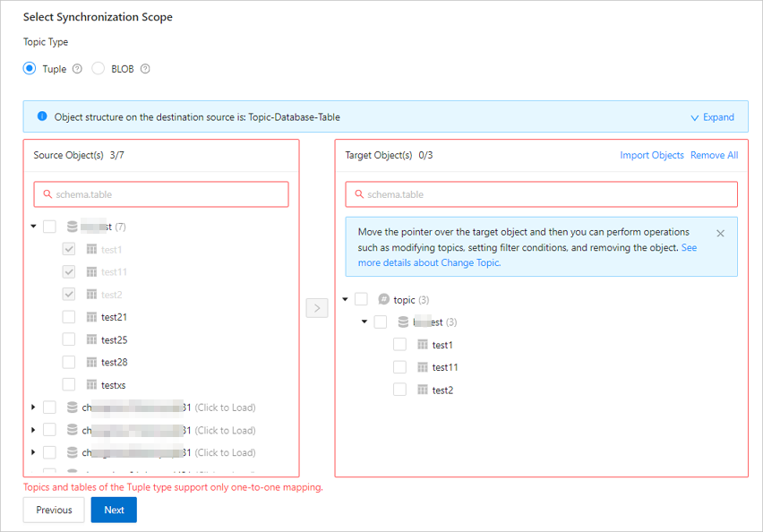
Task: Focus the target schema.table search field
Action: tap(541, 194)
